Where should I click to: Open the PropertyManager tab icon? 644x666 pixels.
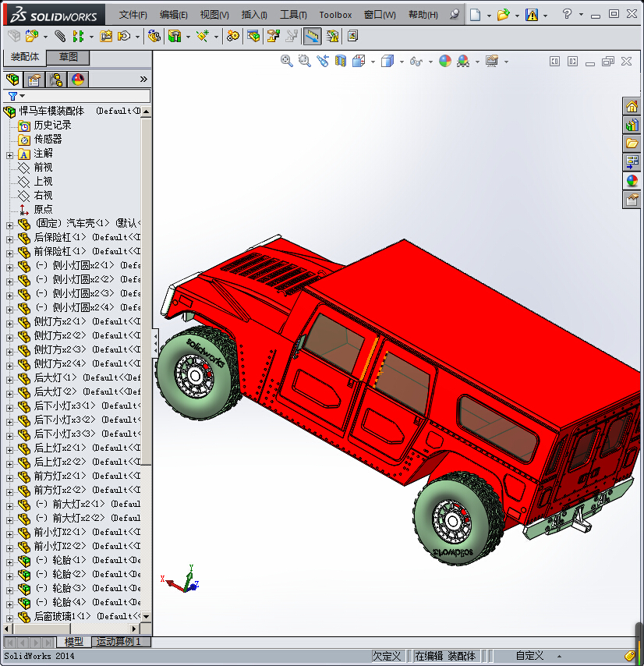34,80
